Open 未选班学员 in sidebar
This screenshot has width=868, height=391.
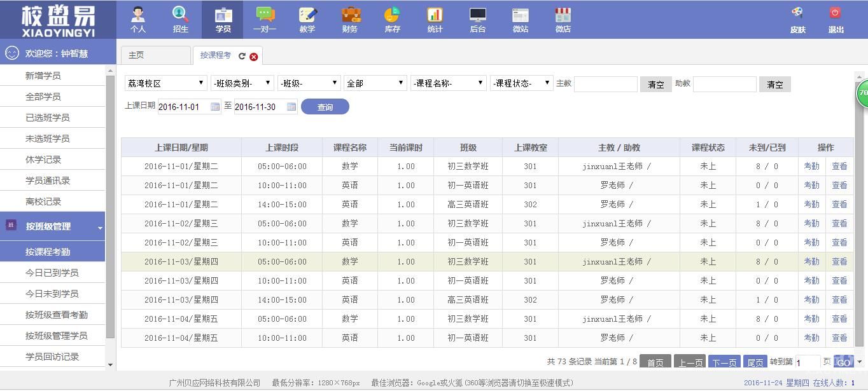click(x=52, y=139)
